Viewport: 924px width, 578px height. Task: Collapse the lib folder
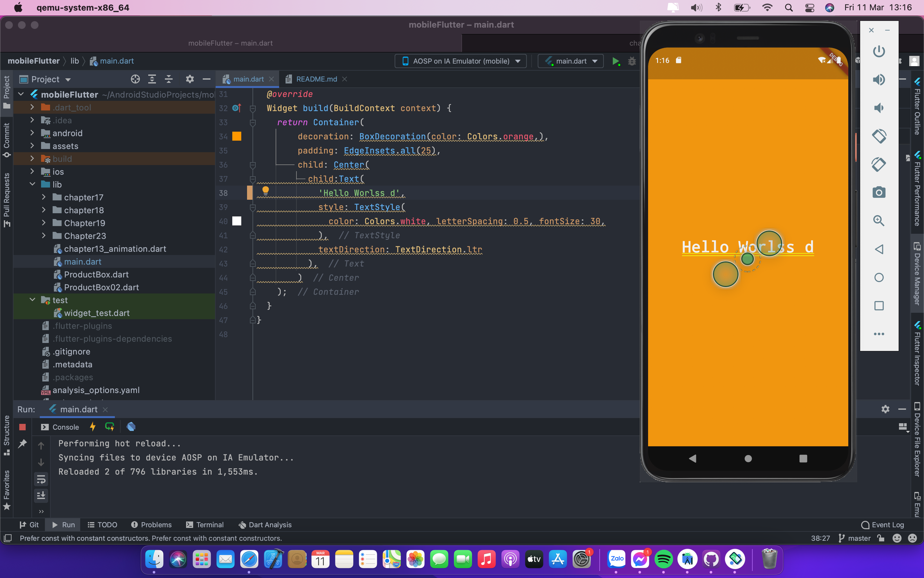tap(32, 184)
